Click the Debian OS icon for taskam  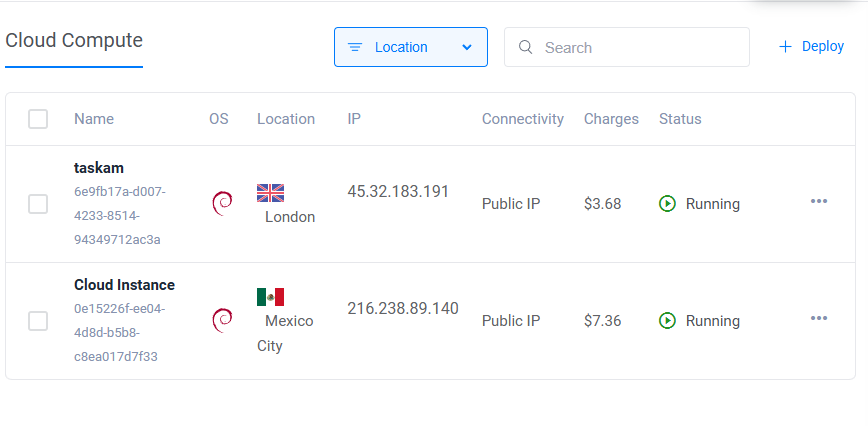pos(222,203)
